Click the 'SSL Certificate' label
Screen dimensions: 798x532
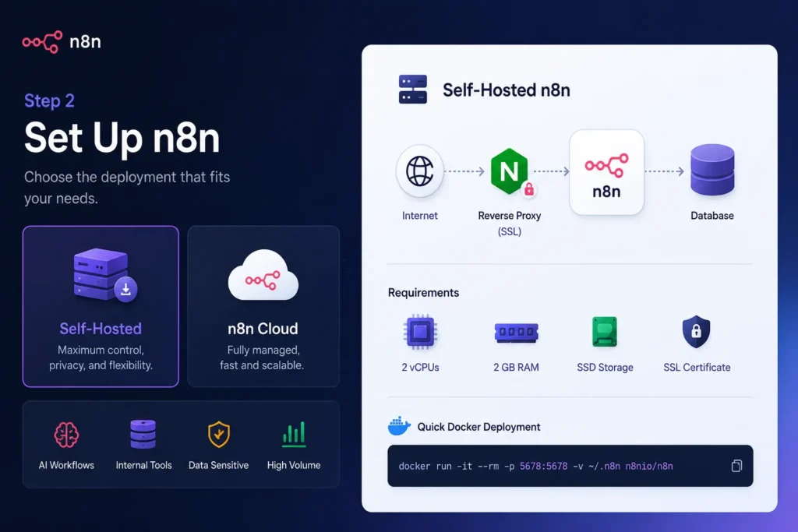697,367
